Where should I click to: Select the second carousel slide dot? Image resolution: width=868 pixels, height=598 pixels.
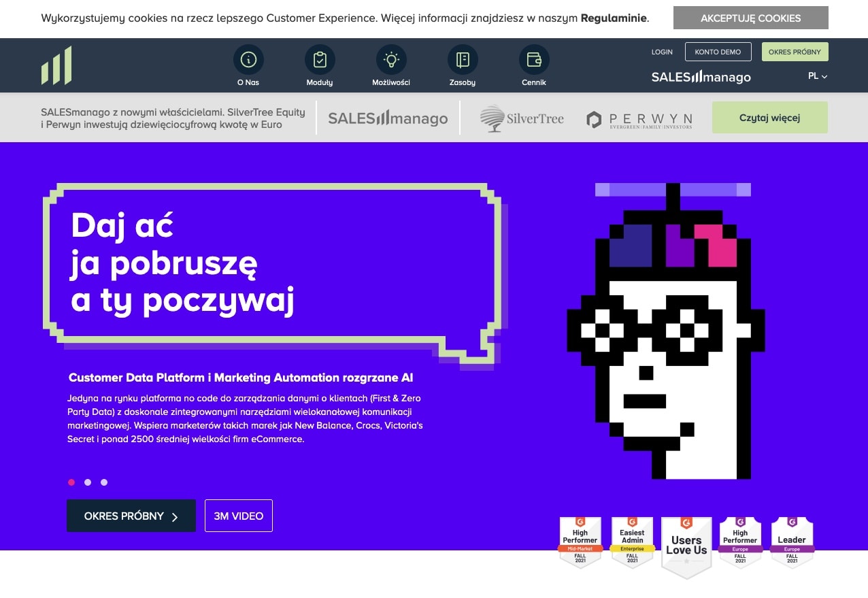click(88, 482)
